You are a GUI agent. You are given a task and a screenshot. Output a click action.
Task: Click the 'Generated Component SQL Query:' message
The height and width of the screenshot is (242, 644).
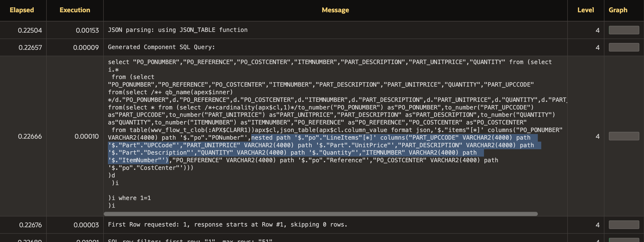click(x=161, y=47)
